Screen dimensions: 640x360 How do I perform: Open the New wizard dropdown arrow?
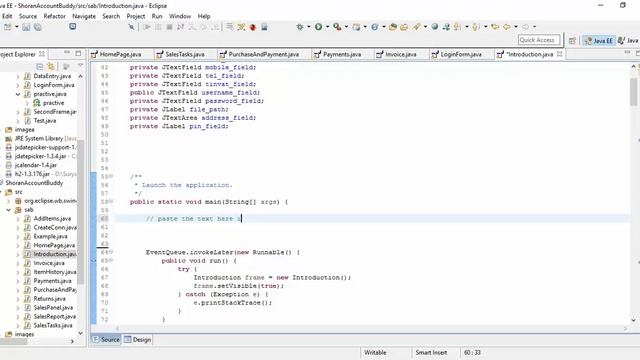tap(17, 27)
